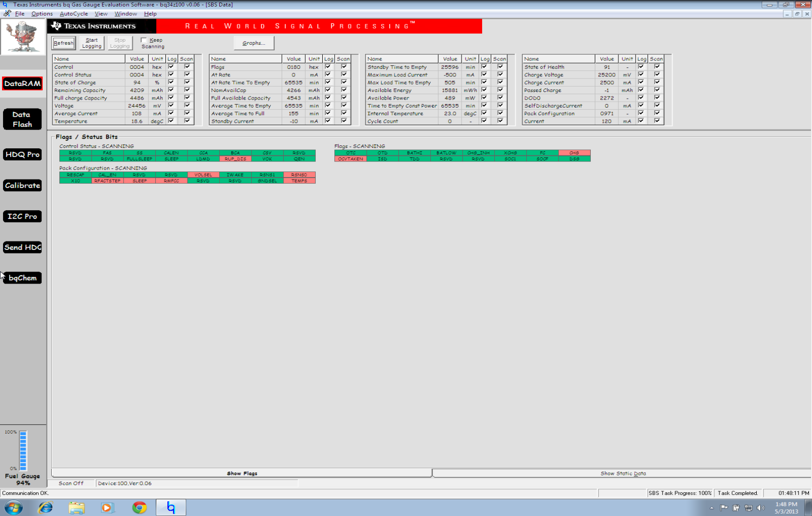812x516 pixels.
Task: Click the Fuel Gauge level bar
Action: click(x=23, y=451)
